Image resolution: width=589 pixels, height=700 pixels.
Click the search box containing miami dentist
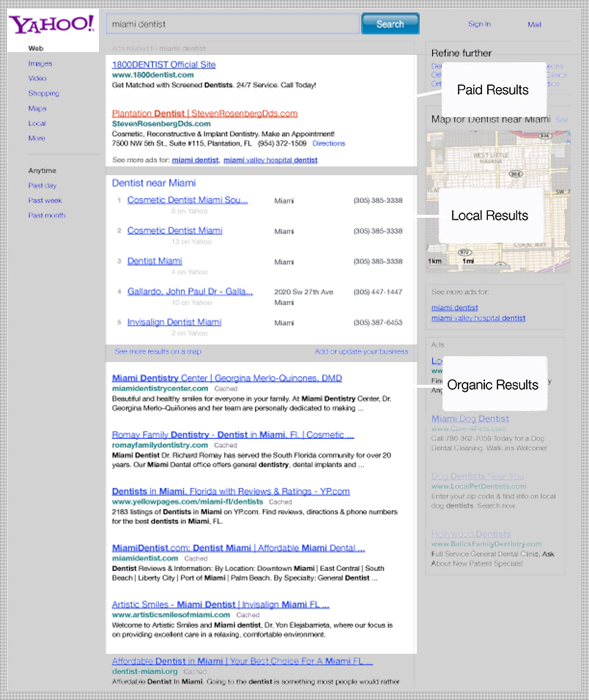[x=232, y=24]
